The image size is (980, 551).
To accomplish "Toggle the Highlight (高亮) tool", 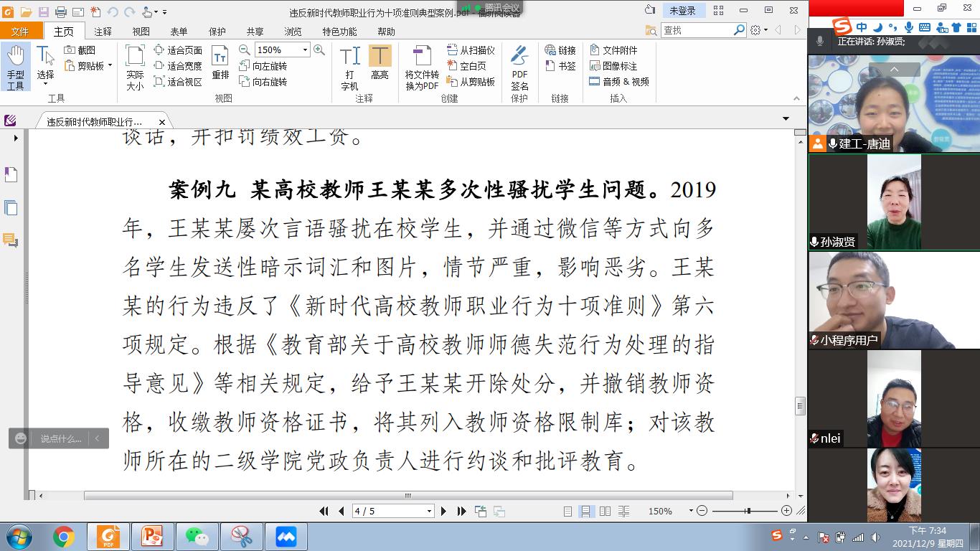I will [380, 67].
